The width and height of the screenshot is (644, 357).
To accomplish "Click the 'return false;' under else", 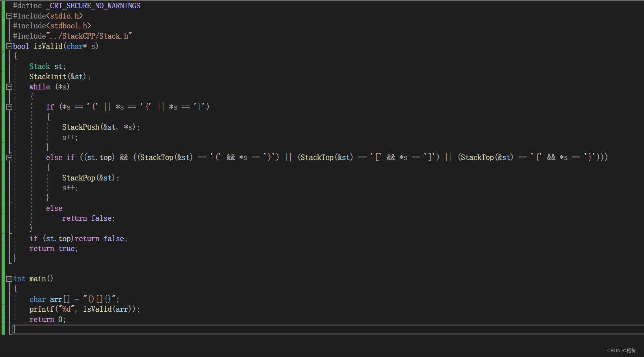I will pyautogui.click(x=89, y=218).
